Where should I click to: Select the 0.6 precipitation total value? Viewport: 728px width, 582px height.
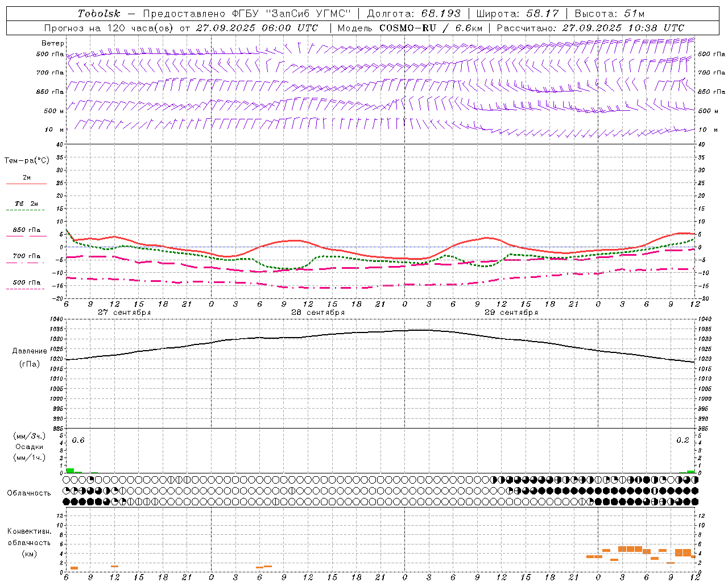point(78,440)
